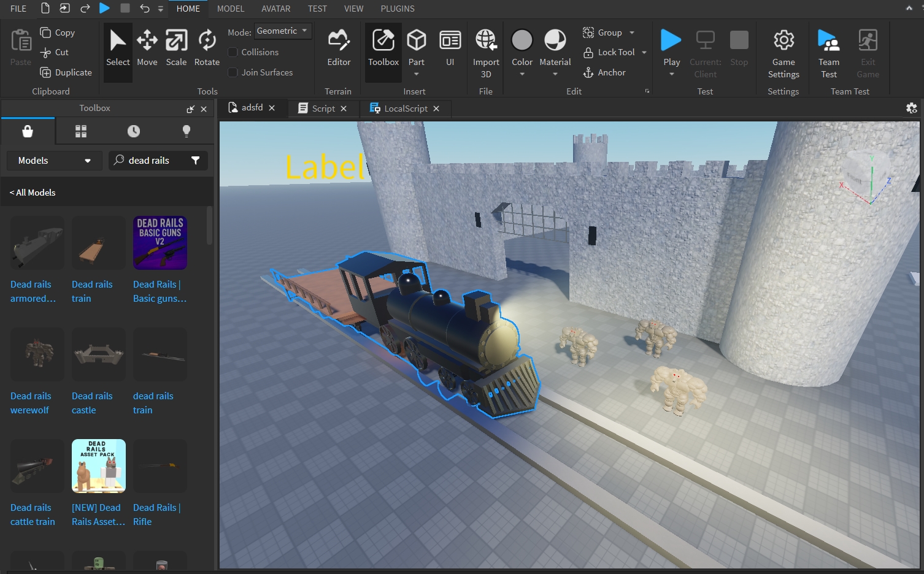Click the Anchor tool

[x=604, y=72]
